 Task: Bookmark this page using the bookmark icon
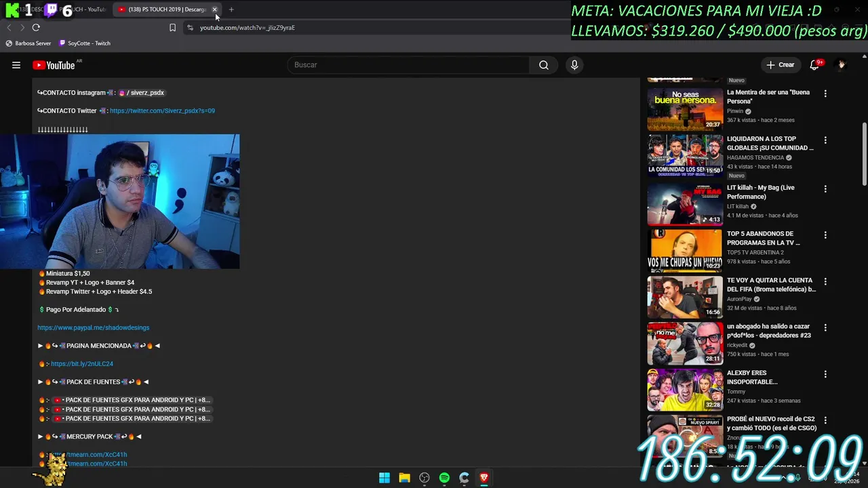coord(172,28)
